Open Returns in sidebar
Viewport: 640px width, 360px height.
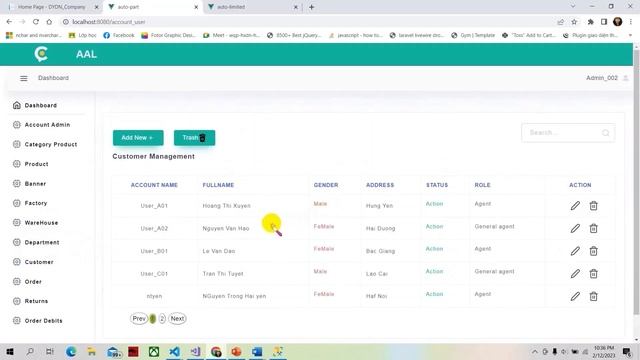click(x=36, y=301)
